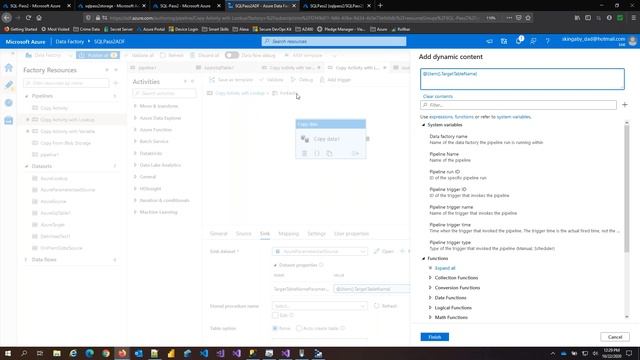This screenshot has width=640, height=360.
Task: Click the Clear contents link
Action: (x=438, y=96)
